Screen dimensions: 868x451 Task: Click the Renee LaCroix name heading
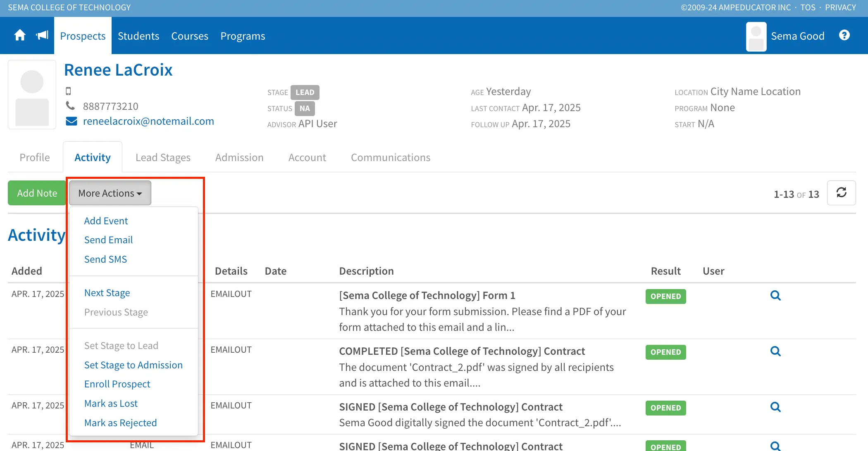point(118,70)
